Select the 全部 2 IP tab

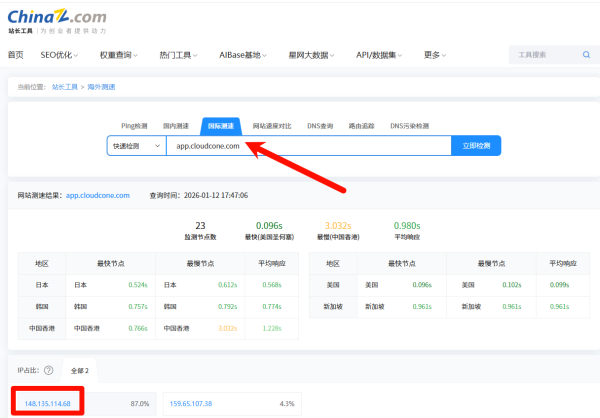pos(80,371)
